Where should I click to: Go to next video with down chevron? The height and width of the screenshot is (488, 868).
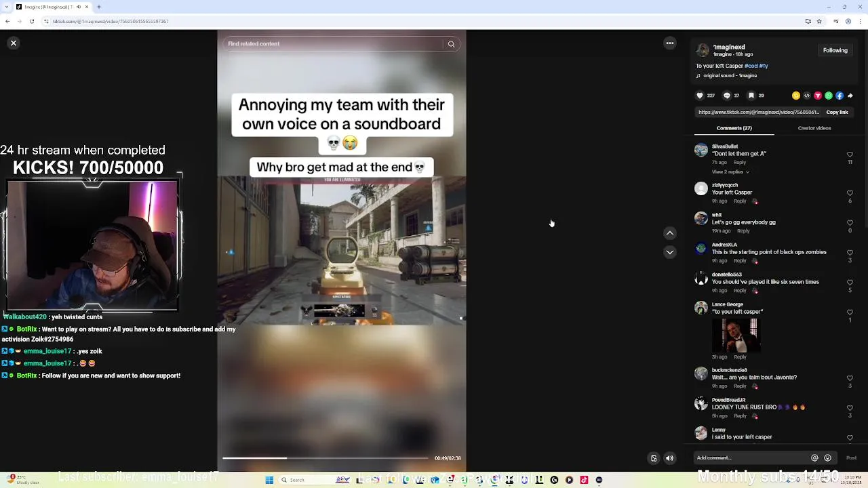coord(670,252)
